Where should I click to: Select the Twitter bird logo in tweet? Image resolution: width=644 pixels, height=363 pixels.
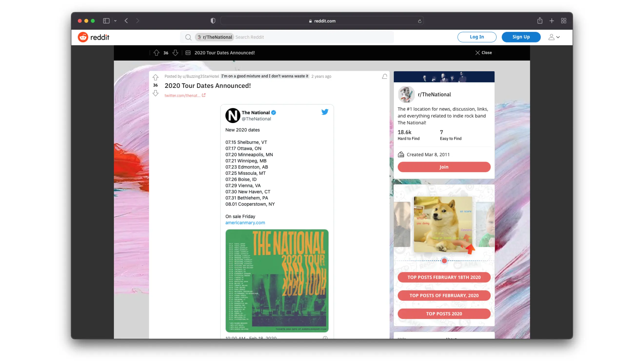click(x=325, y=112)
